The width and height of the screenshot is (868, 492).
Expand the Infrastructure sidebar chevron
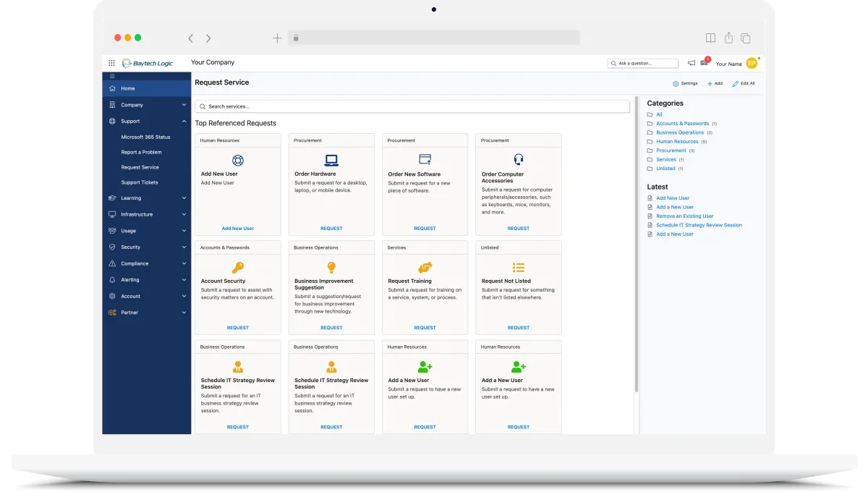point(184,214)
